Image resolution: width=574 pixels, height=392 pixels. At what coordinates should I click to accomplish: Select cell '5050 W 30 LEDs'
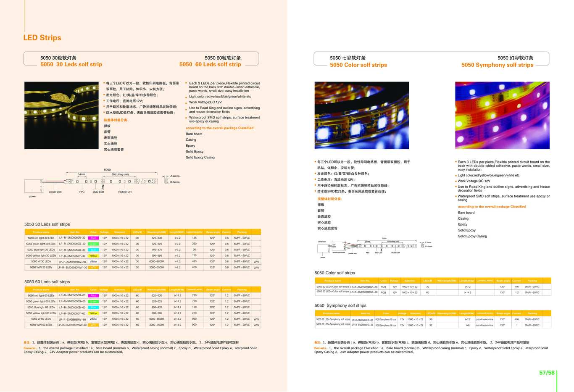pos(41,261)
